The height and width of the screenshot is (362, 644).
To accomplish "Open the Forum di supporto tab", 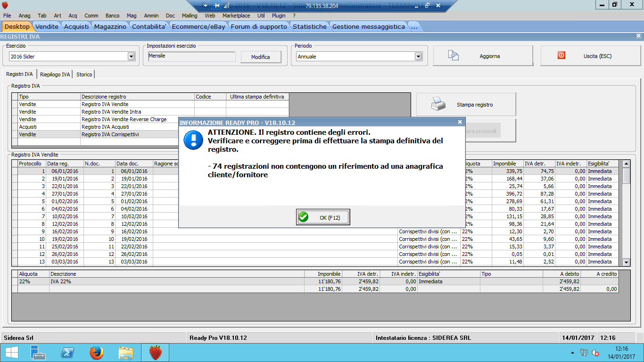I will tap(259, 26).
